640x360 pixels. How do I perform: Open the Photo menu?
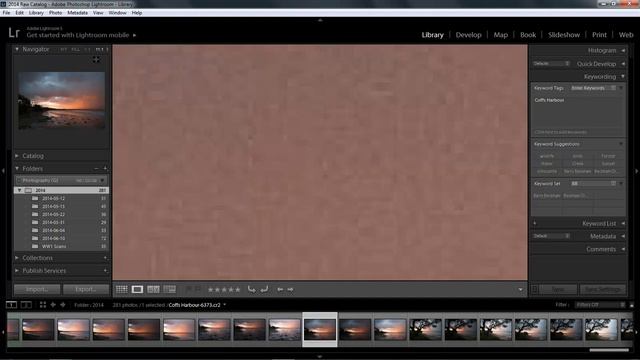(x=55, y=13)
